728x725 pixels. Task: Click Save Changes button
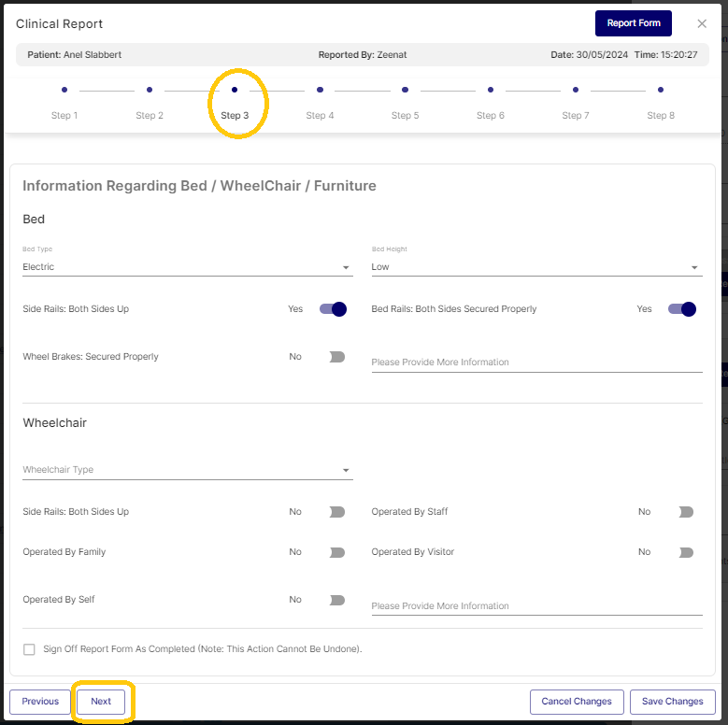(672, 702)
